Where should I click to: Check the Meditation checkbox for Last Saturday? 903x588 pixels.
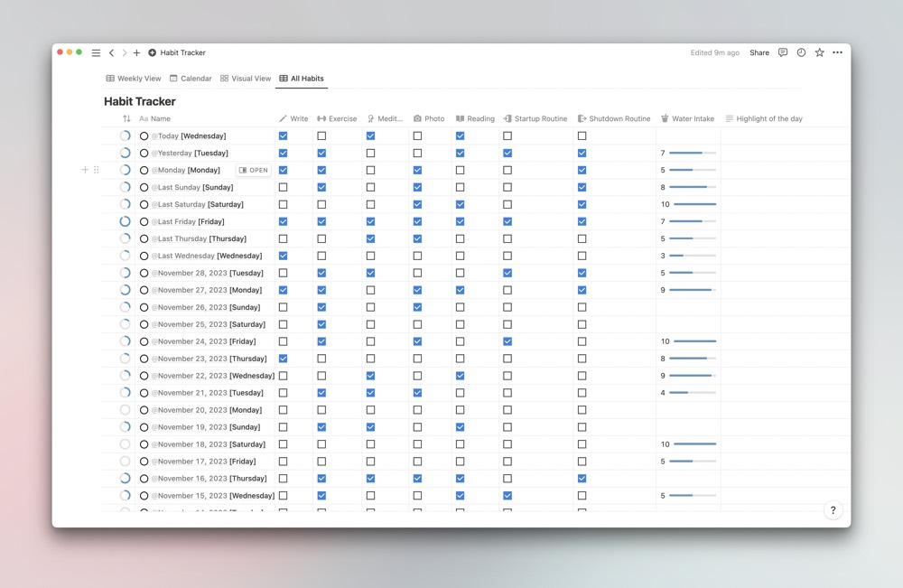(x=369, y=204)
